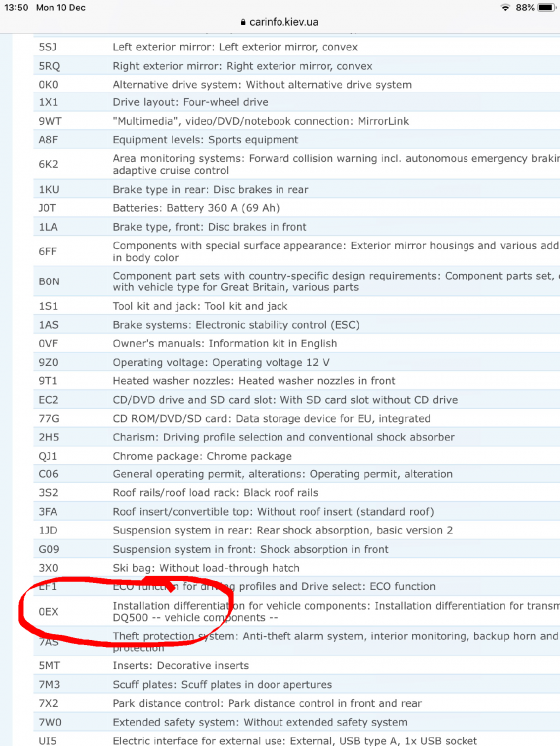Click the 3S2 Black roof rails row
Screen dimensions: 560x746
tap(296, 493)
